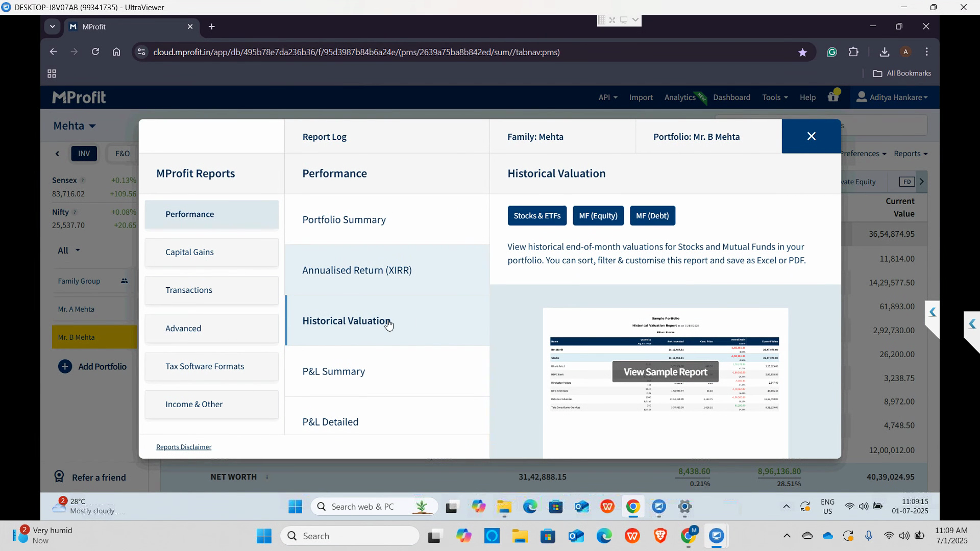Open the Help menu item
The image size is (980, 551).
(x=807, y=97)
